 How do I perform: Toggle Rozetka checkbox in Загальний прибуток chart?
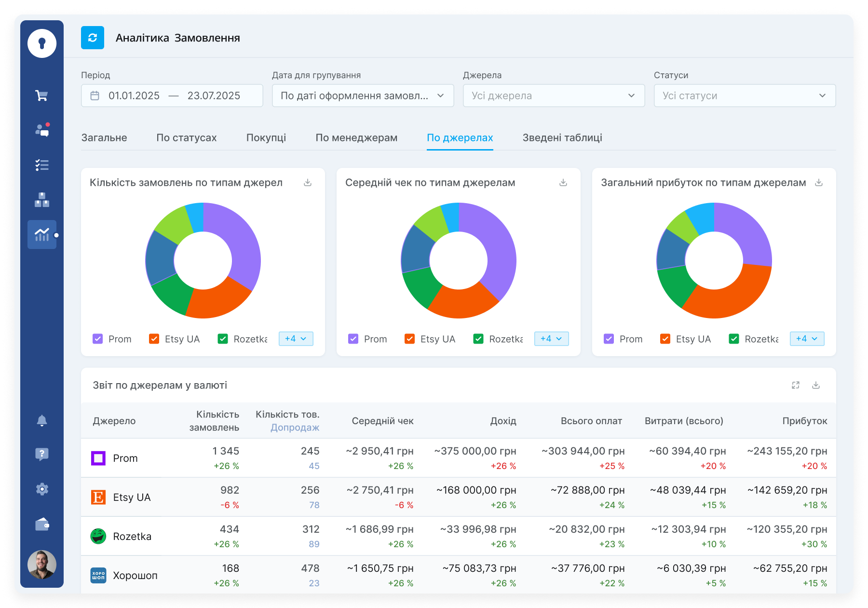(734, 339)
